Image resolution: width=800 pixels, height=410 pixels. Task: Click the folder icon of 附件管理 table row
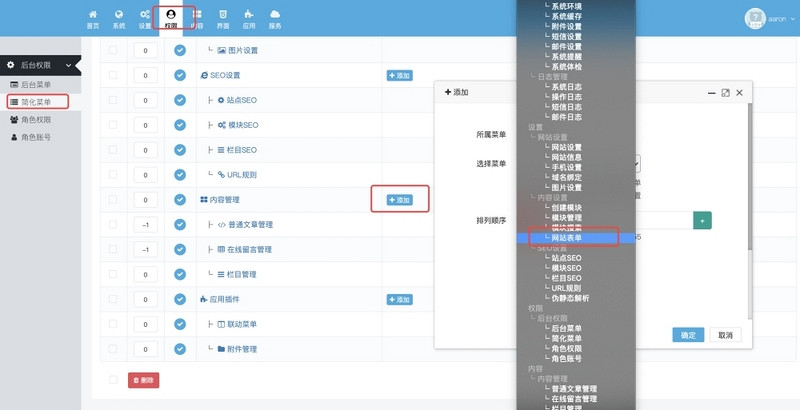click(221, 349)
